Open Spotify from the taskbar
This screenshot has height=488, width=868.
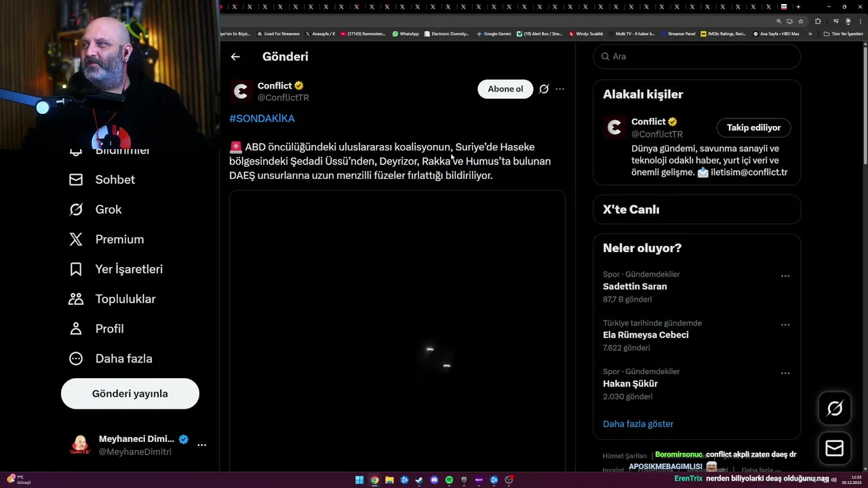pos(449,480)
